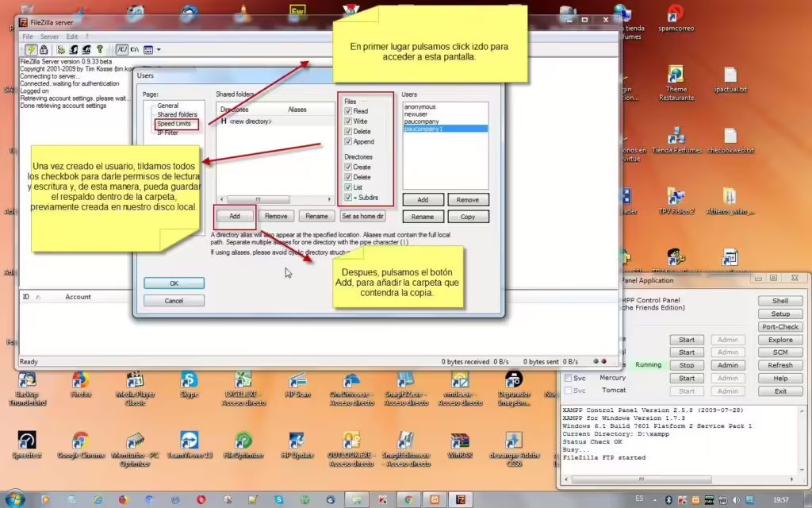Click left arrow of Shared folders horizontal scrollbar
Screen dimensions: 812x508
pyautogui.click(x=222, y=199)
